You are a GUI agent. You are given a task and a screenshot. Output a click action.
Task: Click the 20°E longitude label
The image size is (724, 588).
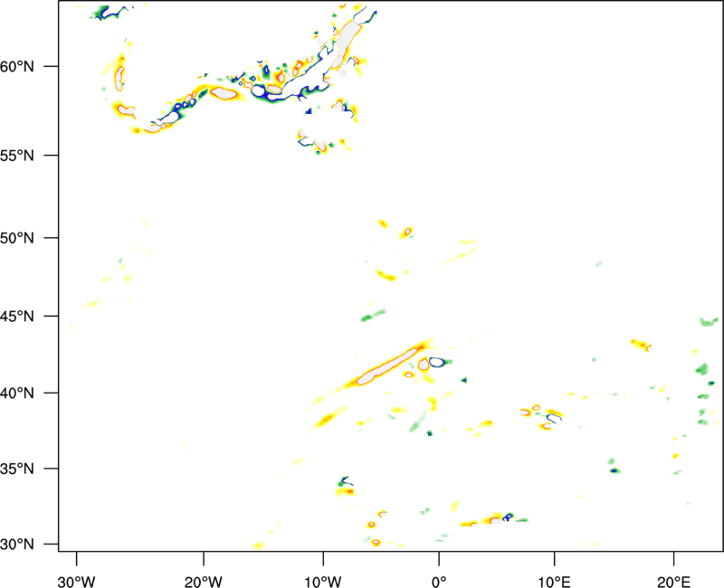pos(673,582)
